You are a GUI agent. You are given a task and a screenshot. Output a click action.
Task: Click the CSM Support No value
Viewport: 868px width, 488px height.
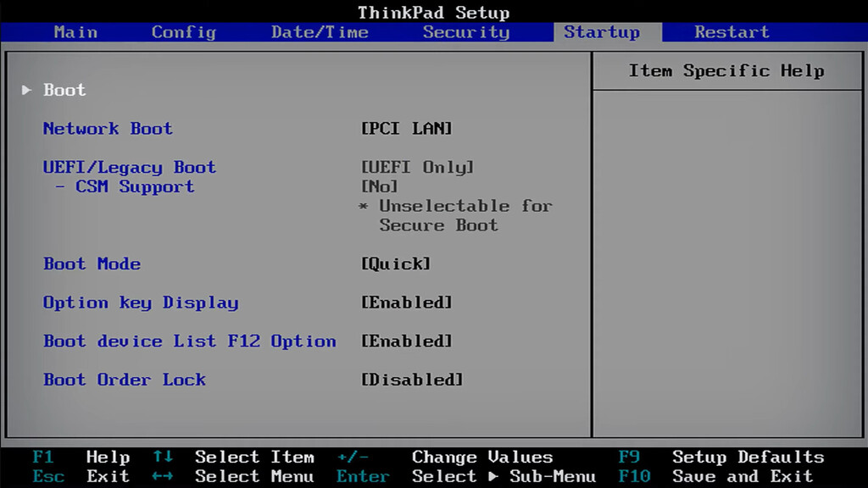pos(380,186)
